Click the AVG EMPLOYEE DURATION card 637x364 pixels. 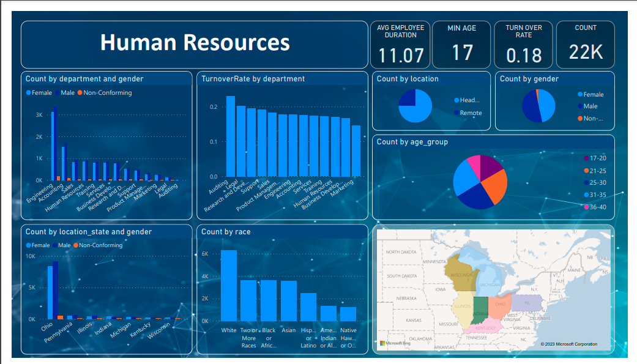400,45
